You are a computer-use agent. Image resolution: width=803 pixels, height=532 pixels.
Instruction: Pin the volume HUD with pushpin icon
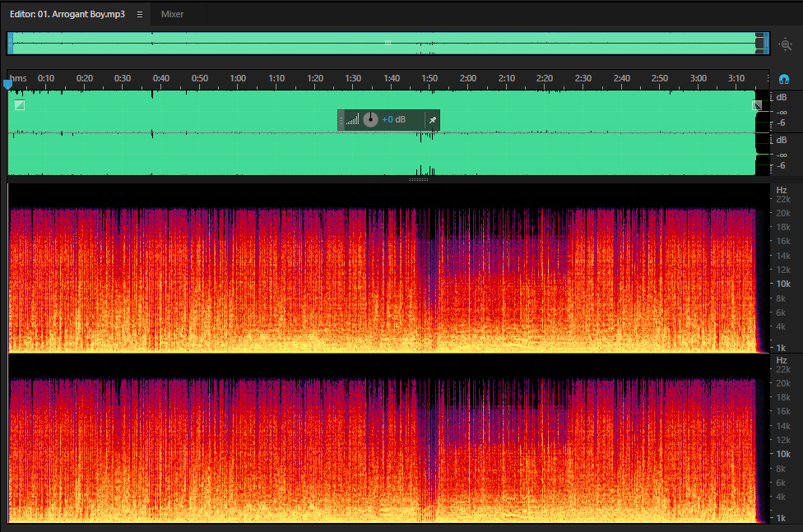point(433,120)
